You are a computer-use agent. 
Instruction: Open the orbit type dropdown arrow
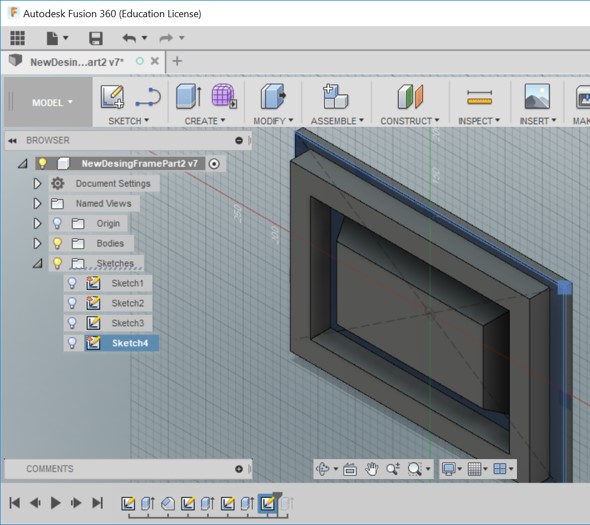[x=335, y=469]
